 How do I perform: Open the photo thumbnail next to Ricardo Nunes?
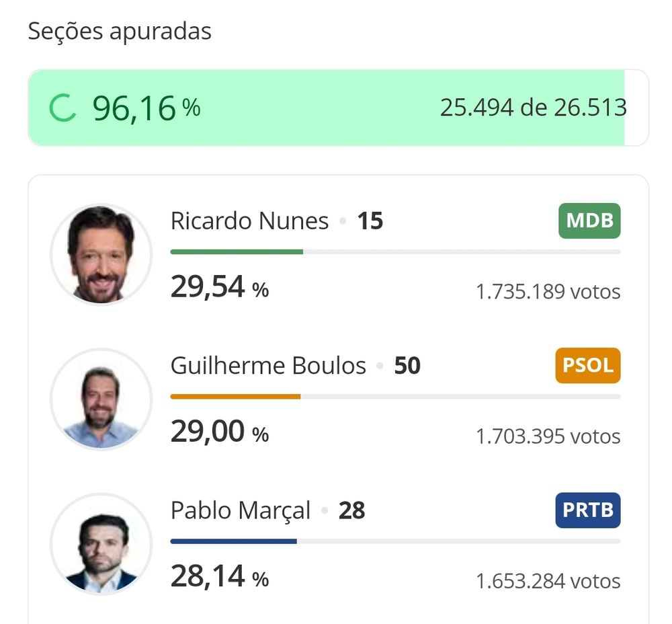101,254
